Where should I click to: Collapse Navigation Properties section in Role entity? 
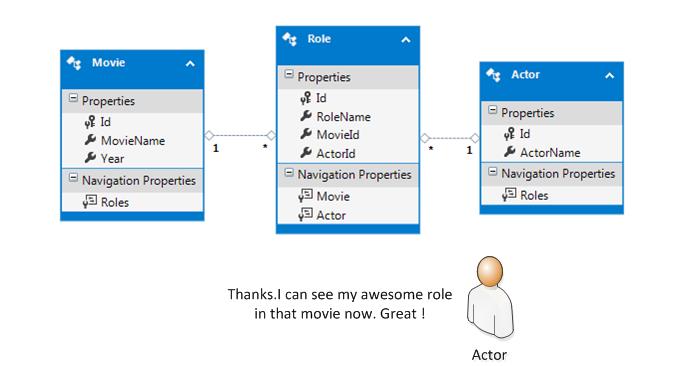tap(289, 172)
